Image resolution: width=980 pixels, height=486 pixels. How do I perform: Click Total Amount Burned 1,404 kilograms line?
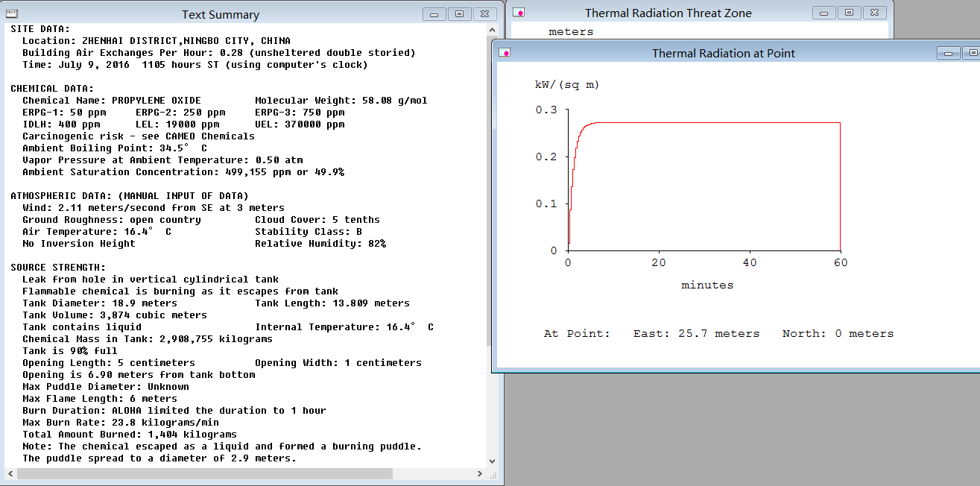pyautogui.click(x=130, y=434)
